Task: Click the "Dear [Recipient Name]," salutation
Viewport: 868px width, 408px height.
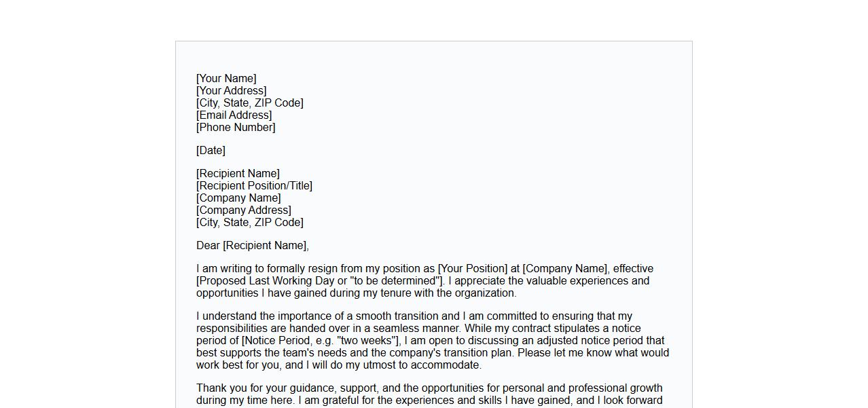Action: click(x=252, y=246)
